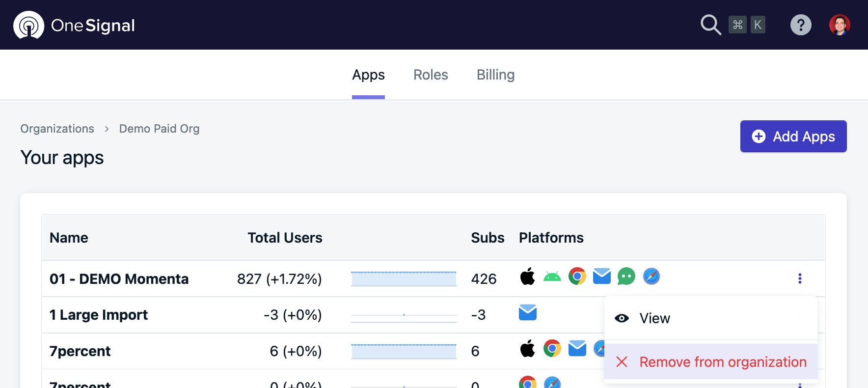
Task: Click Safari icon in DEMO Momenta row
Action: pyautogui.click(x=651, y=277)
